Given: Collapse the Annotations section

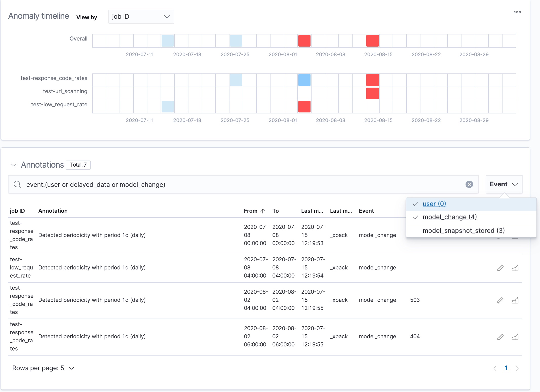Looking at the screenshot, I should coord(14,165).
